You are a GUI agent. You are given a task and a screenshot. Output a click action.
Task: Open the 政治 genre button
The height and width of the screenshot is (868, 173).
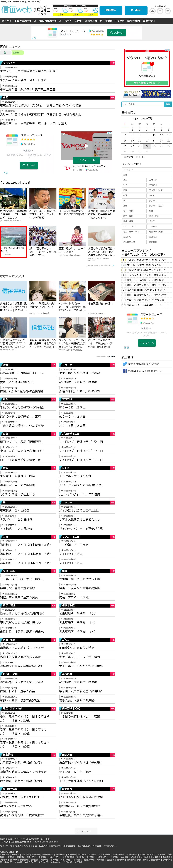tap(134, 180)
